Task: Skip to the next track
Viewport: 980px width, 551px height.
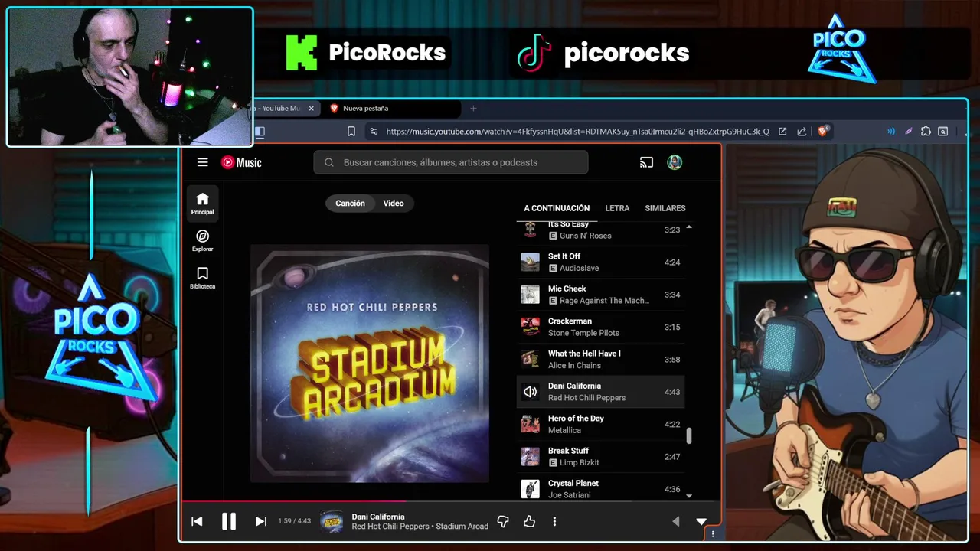Action: point(260,521)
